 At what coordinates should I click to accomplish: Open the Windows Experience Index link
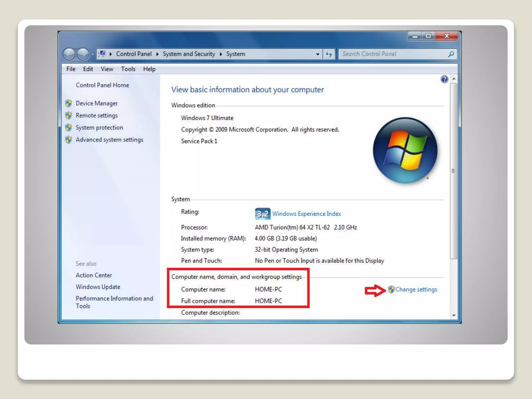[307, 214]
